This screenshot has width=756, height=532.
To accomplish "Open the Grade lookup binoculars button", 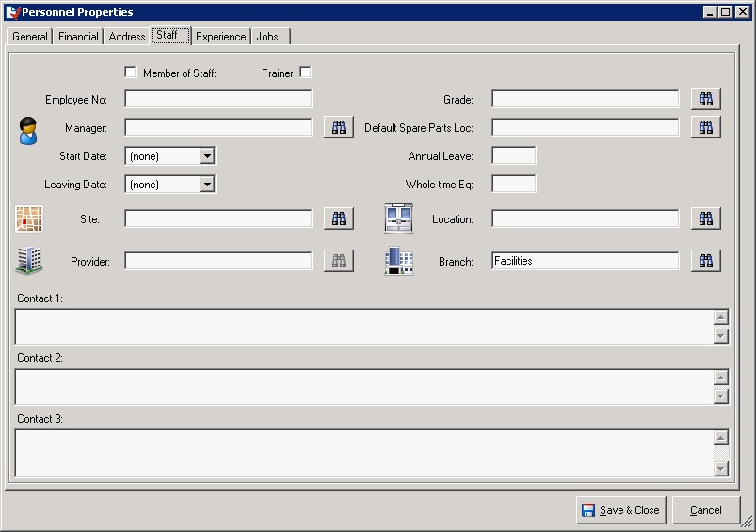I will click(x=705, y=99).
